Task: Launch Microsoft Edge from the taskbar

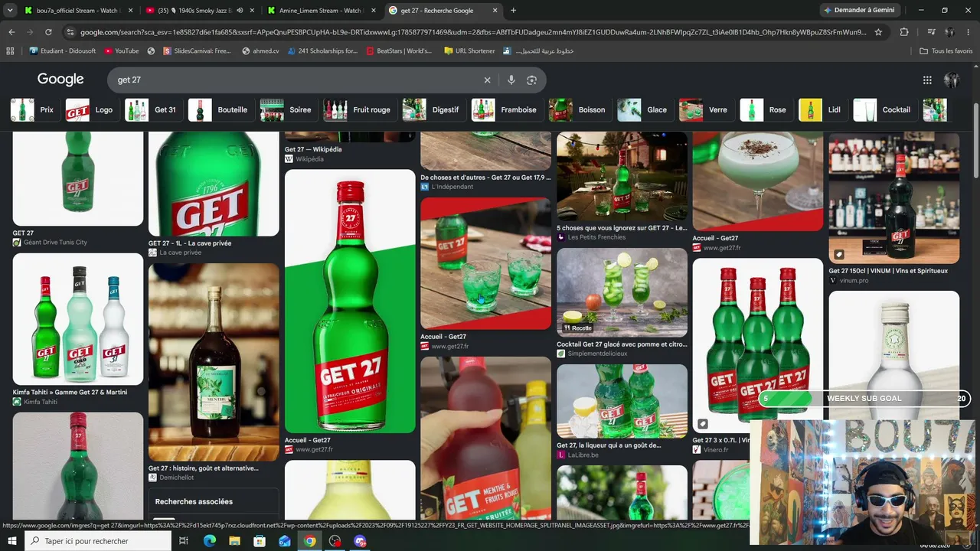Action: point(209,541)
